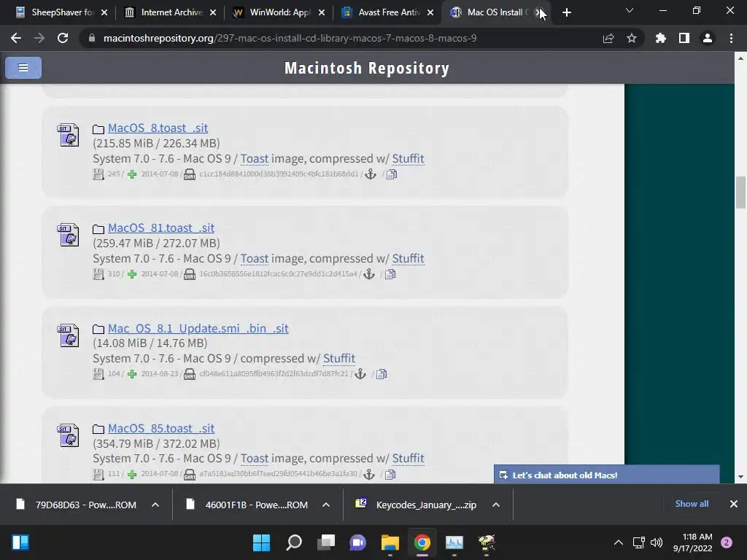Screen dimensions: 747x560
Task: Open Mac_OS_8.1_Update.smi_.bin_.sit link
Action: coord(198,329)
